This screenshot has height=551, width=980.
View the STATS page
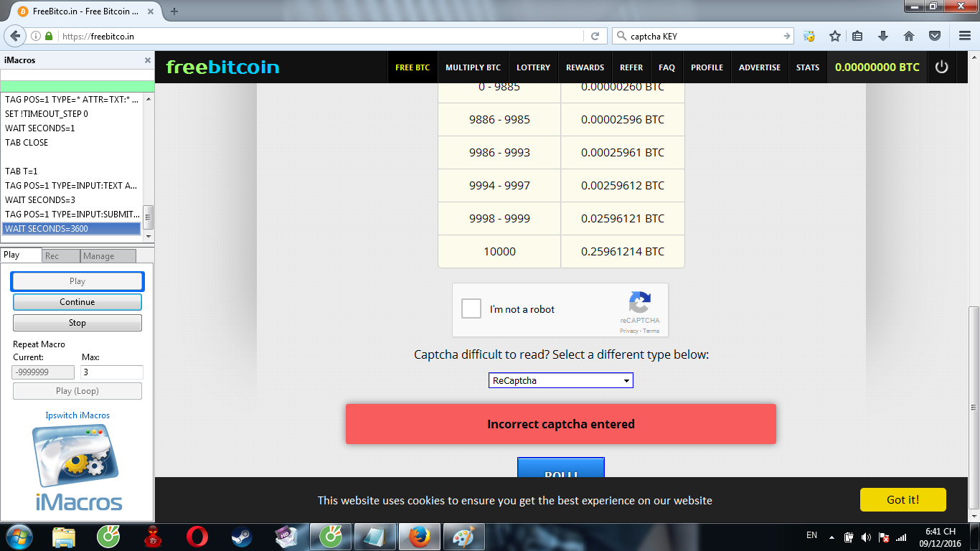(x=808, y=67)
